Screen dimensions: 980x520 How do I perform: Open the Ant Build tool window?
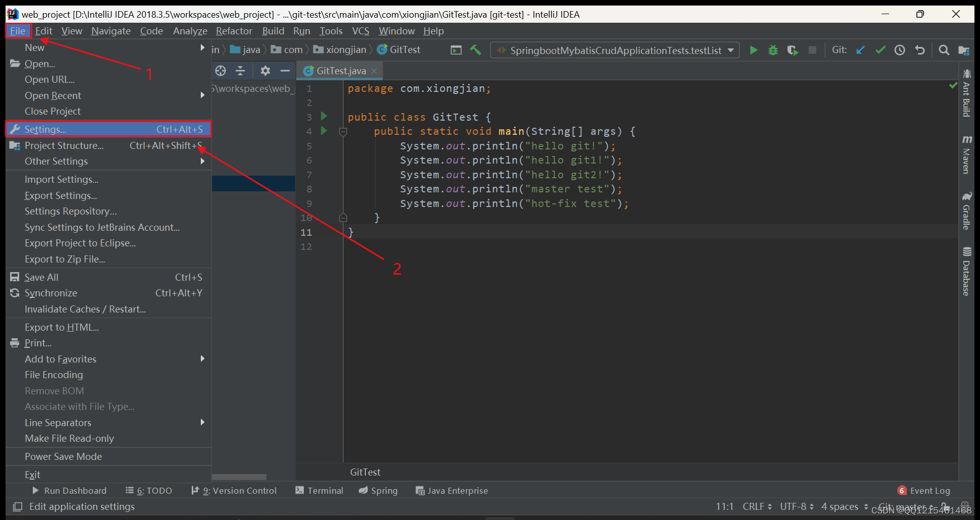966,93
